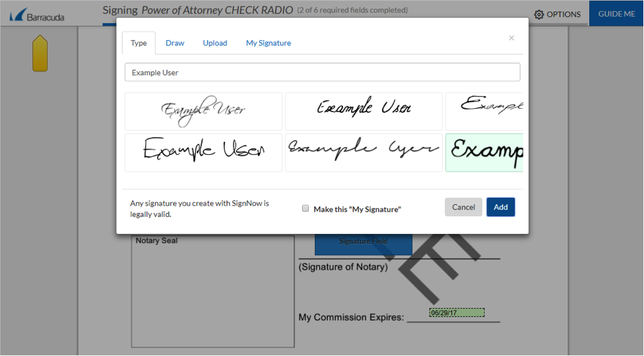Screen dimensions: 644x356
Task: Click the signature name text field
Action: point(322,73)
